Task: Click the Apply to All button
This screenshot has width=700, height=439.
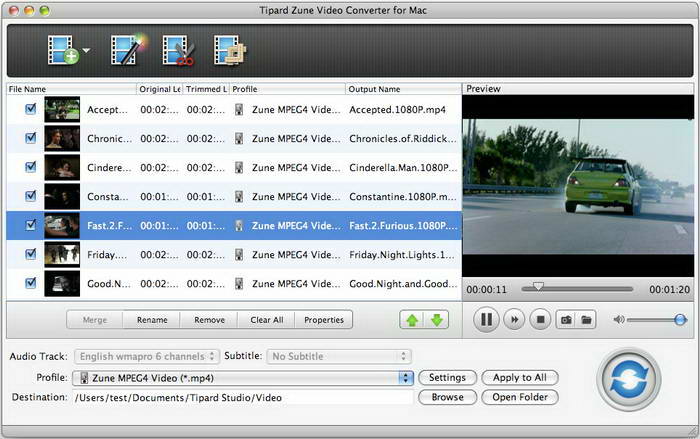Action: coord(519,378)
